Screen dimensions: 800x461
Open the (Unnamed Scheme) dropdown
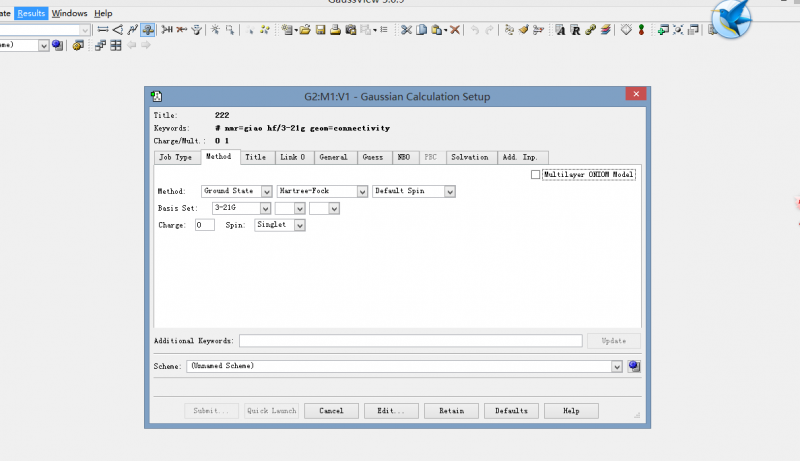[x=617, y=366]
